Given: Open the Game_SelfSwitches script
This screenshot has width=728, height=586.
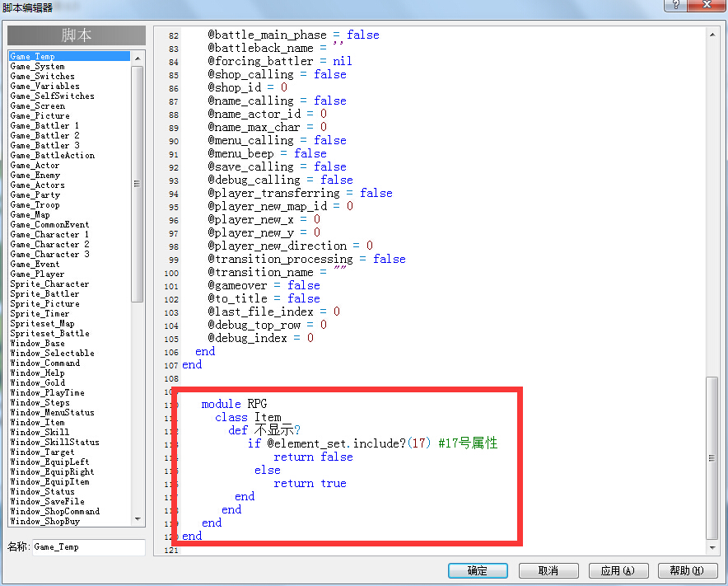Looking at the screenshot, I should click(53, 96).
